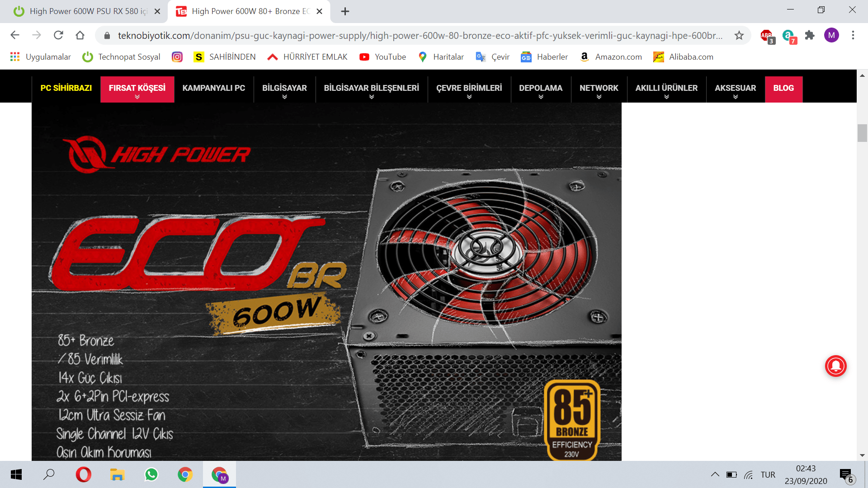The height and width of the screenshot is (488, 868).
Task: Reload the page
Action: tap(58, 35)
